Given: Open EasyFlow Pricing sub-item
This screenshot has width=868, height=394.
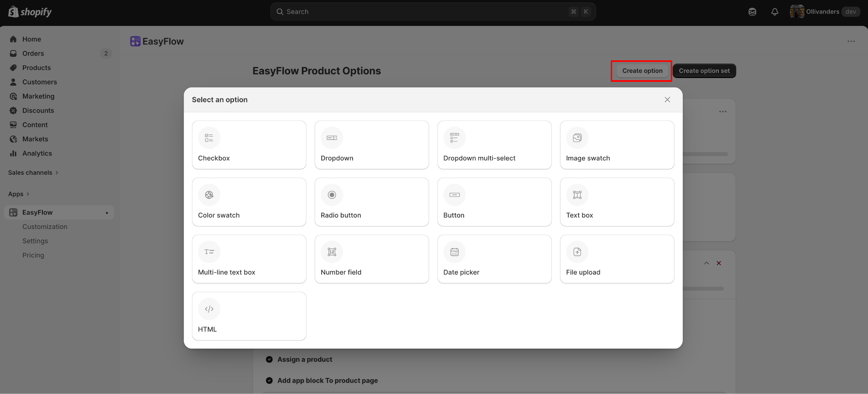Looking at the screenshot, I should point(33,255).
